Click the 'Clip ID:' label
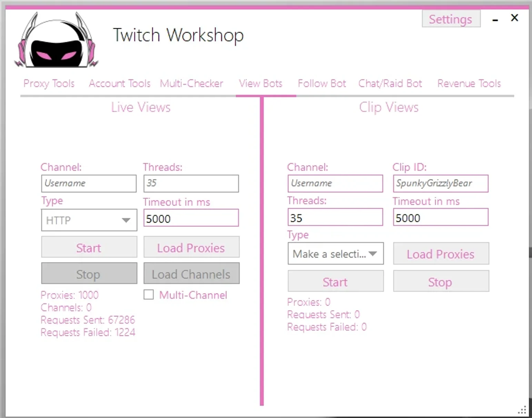The image size is (532, 418). [410, 167]
